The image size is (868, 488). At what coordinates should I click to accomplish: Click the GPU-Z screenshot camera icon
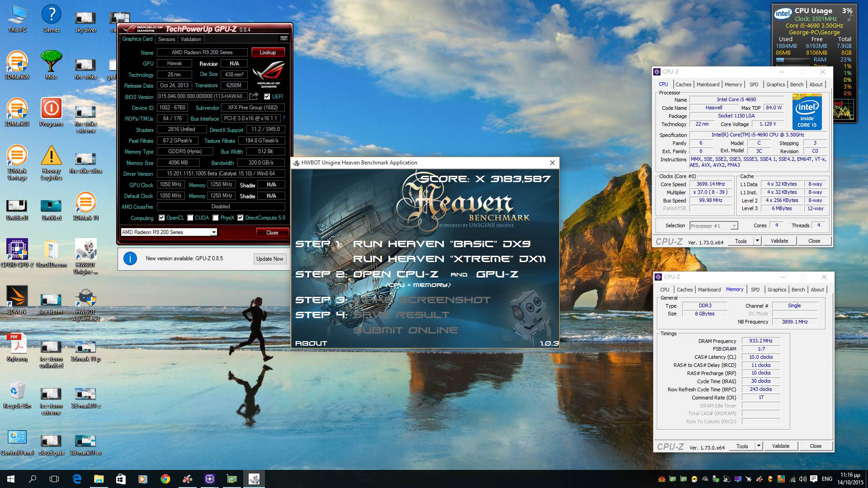pos(284,38)
